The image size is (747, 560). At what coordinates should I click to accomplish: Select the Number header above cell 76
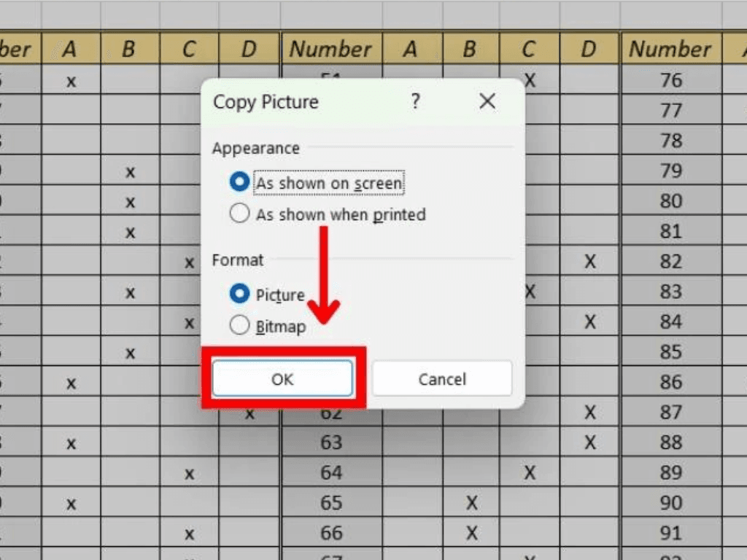click(670, 49)
